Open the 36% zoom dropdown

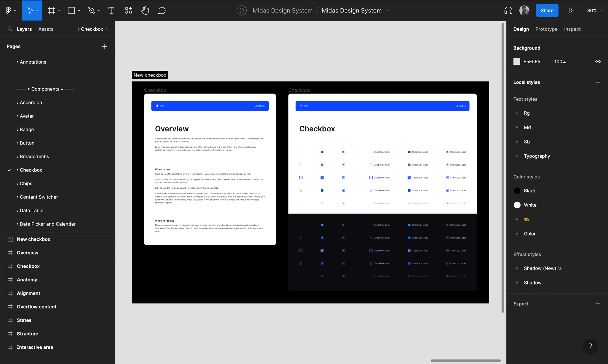coord(594,11)
